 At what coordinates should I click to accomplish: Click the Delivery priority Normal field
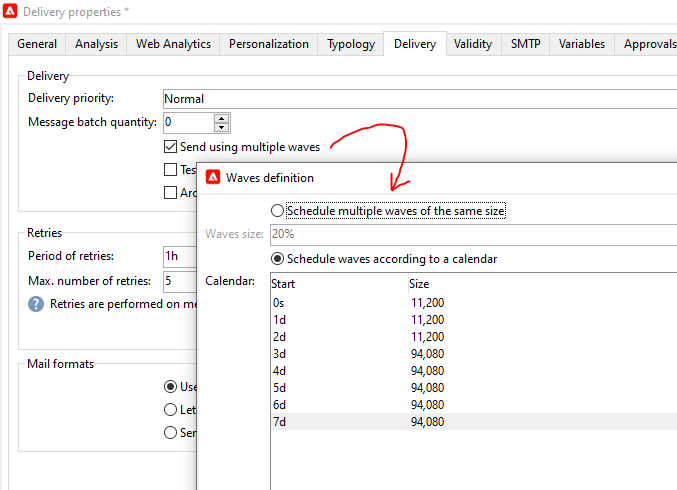420,99
